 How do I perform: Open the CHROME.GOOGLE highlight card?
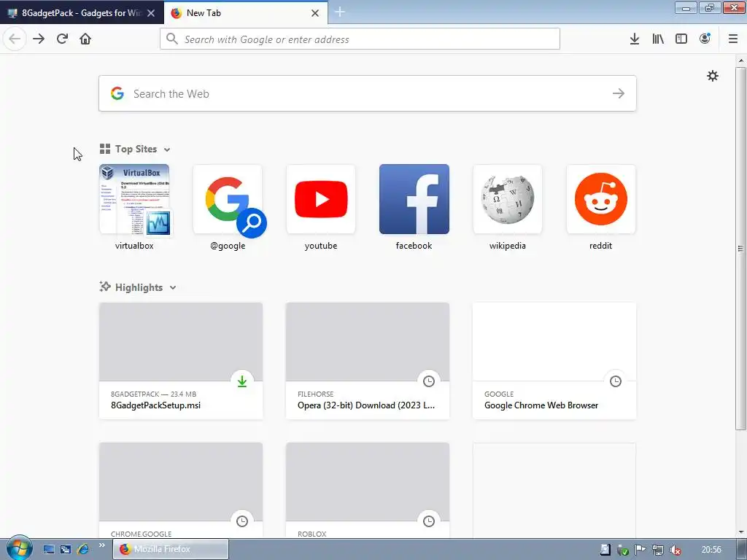point(181,491)
